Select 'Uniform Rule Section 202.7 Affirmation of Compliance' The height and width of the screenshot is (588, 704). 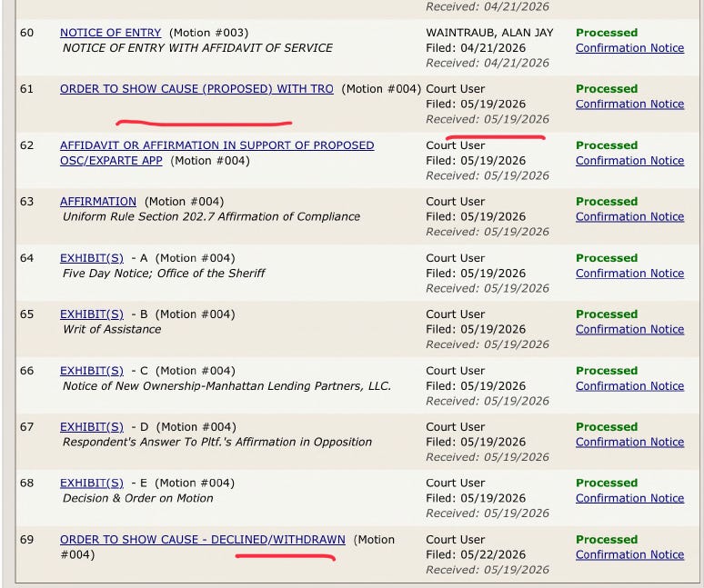click(211, 216)
